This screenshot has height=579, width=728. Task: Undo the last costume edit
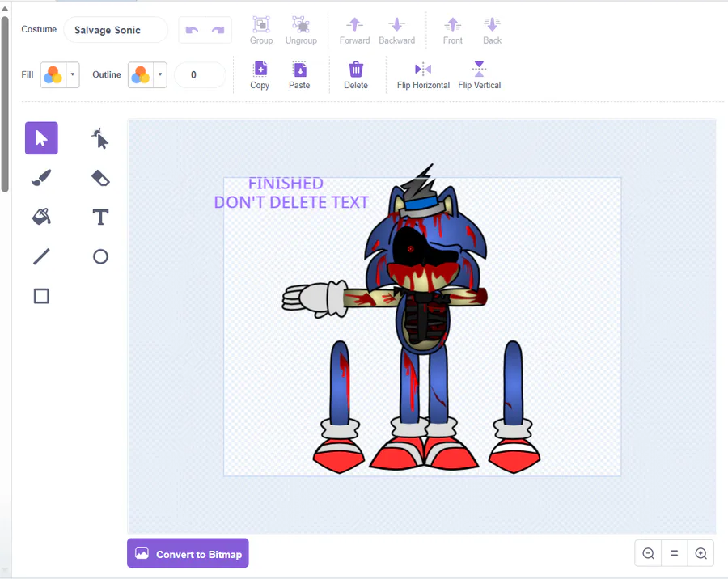click(x=192, y=30)
